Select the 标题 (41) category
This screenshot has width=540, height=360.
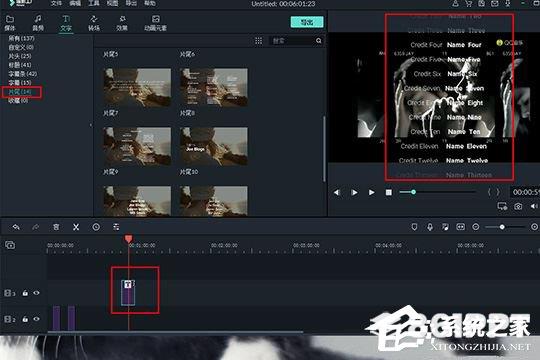point(20,65)
